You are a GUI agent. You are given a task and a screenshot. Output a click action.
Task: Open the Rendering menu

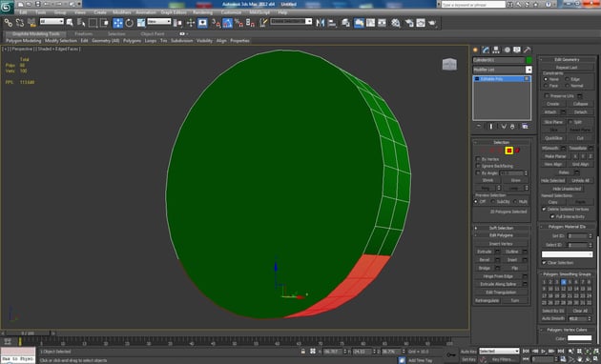(203, 12)
